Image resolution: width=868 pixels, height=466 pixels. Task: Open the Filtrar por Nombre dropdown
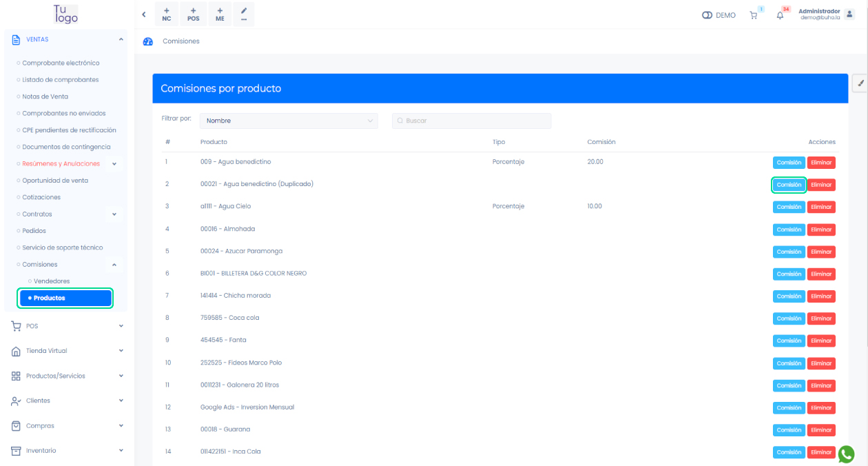click(289, 121)
